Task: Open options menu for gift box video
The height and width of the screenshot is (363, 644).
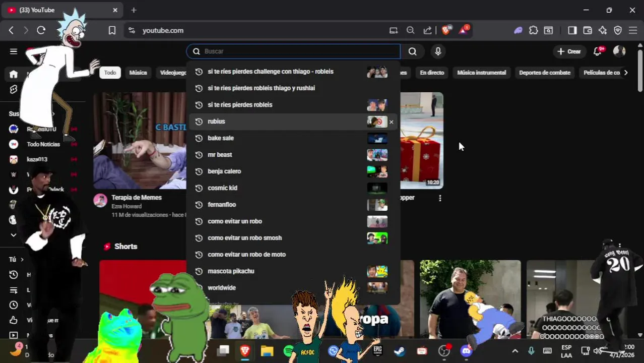Action: coord(440,198)
